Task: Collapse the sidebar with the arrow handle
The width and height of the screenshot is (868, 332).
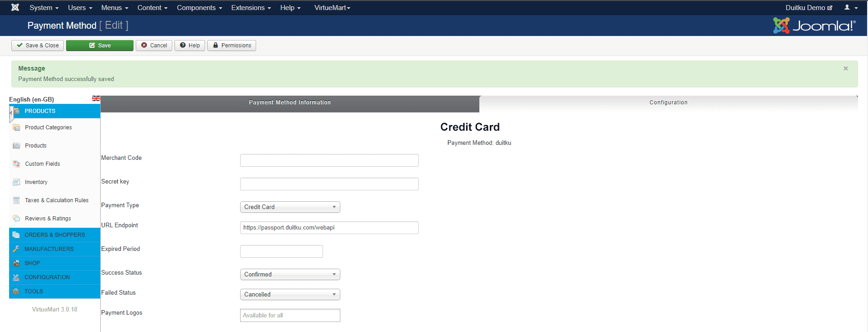Action: click(11, 113)
